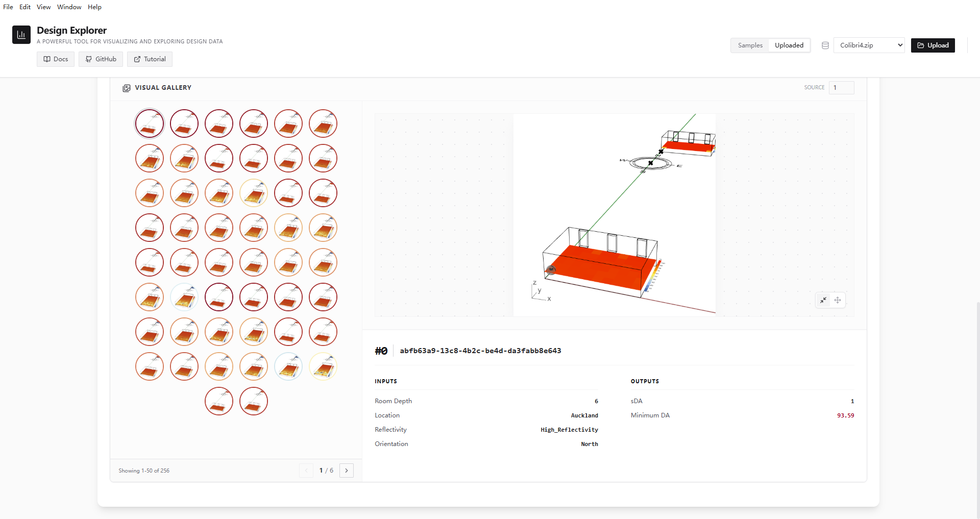
Task: Open the View menu
Action: pos(43,7)
